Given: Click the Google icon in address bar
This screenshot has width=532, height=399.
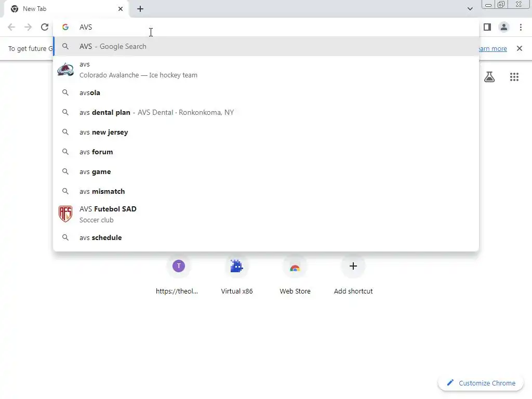Looking at the screenshot, I should click(x=65, y=27).
